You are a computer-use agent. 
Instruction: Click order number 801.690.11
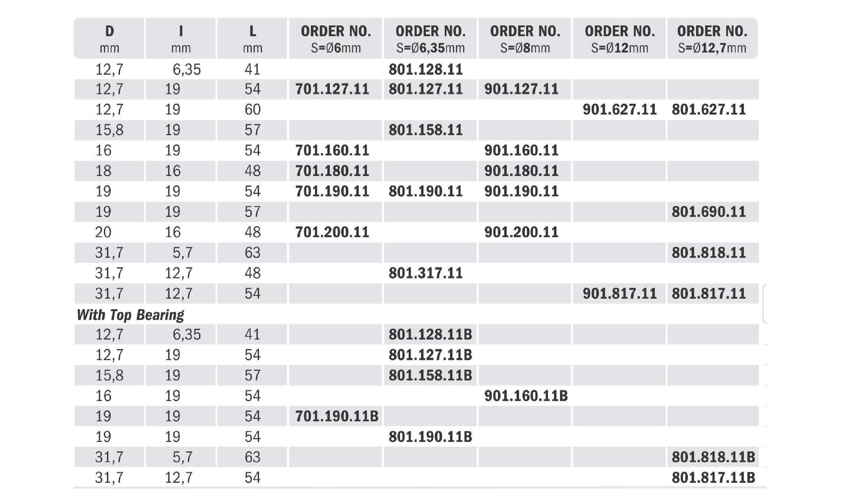point(708,212)
